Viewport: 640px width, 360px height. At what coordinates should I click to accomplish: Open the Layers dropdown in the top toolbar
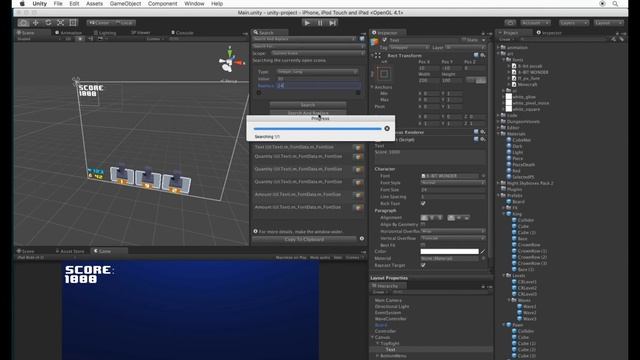pos(573,23)
